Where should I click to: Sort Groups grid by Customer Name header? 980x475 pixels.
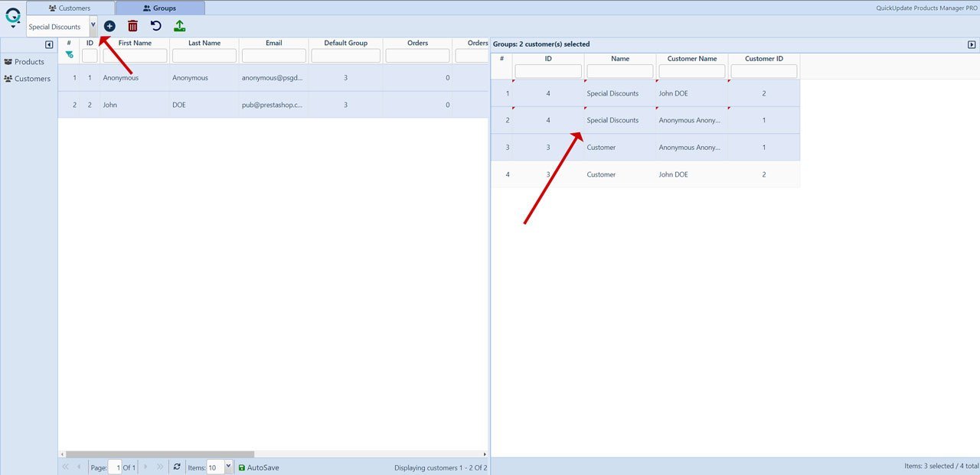click(x=692, y=58)
